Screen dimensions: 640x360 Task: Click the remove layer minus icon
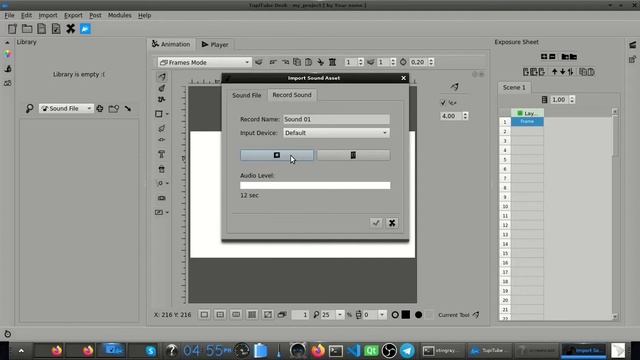point(552,56)
